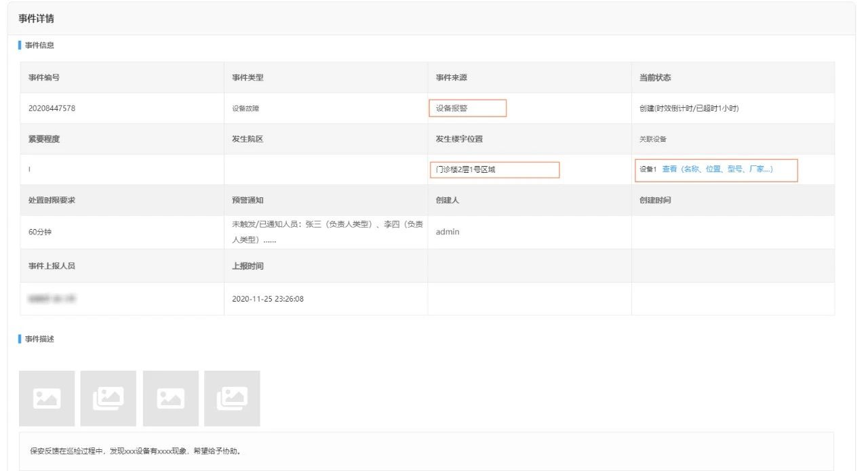The width and height of the screenshot is (868, 471).
Task: Click the 事件描述 section heading
Action: [x=39, y=339]
